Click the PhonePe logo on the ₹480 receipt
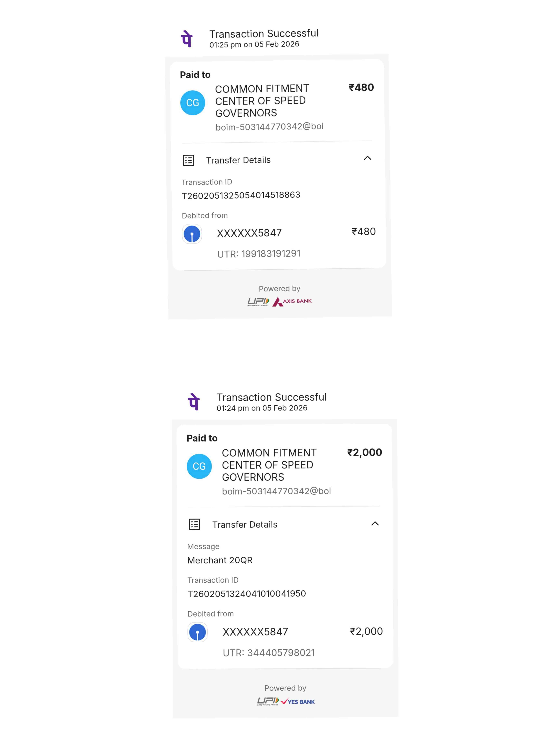The height and width of the screenshot is (739, 560). pyautogui.click(x=187, y=39)
